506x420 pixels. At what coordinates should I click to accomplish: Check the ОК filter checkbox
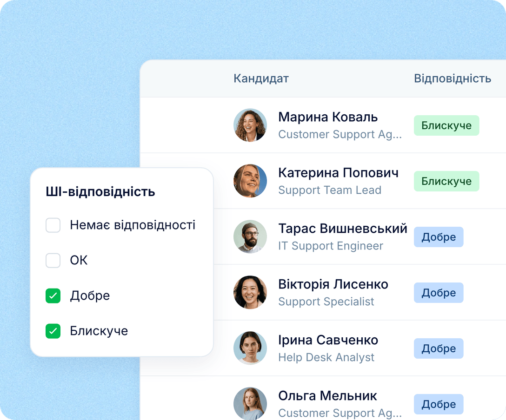tap(53, 260)
